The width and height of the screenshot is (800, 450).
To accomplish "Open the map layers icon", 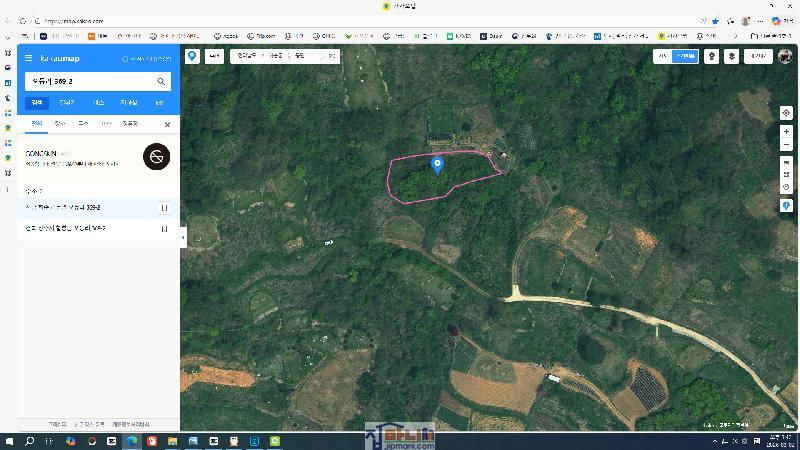I will pyautogui.click(x=732, y=57).
